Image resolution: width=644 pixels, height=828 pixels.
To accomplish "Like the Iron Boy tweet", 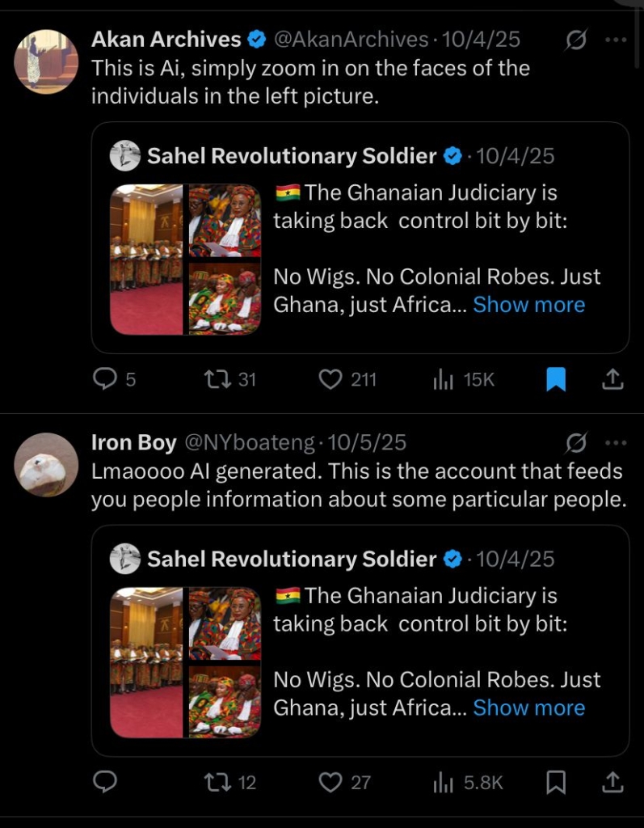I will (x=330, y=781).
